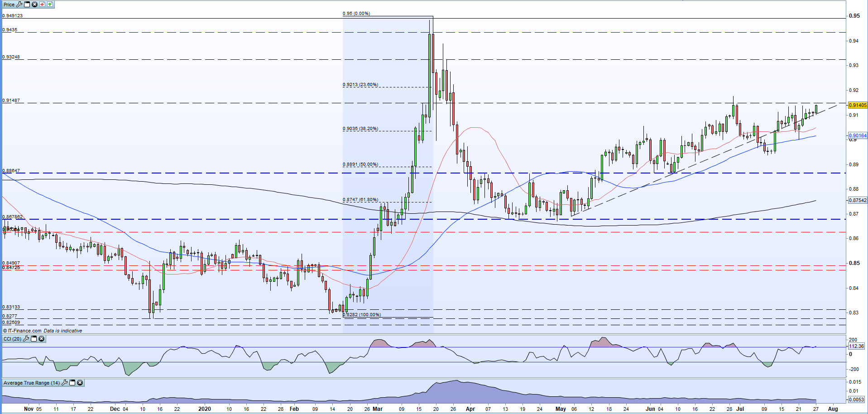
Task: Click red down-arrow icon in Price panel
Action: (x=42, y=4)
